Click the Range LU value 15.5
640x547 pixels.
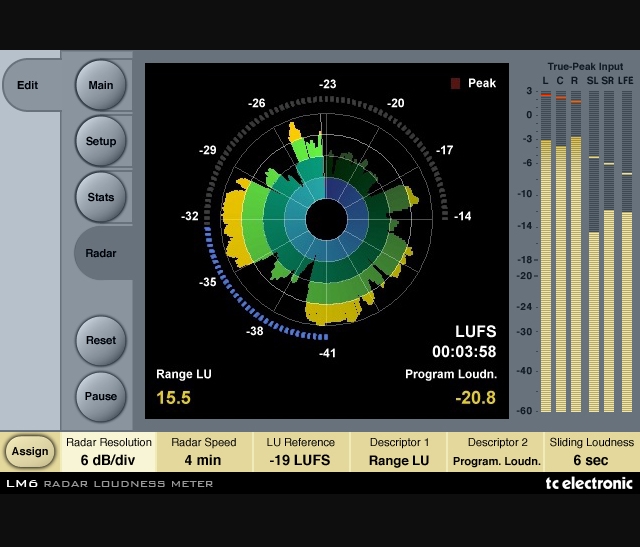pyautogui.click(x=173, y=398)
